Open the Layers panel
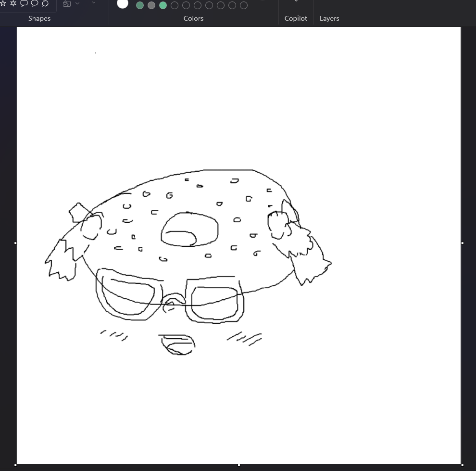The height and width of the screenshot is (471, 476). [329, 19]
